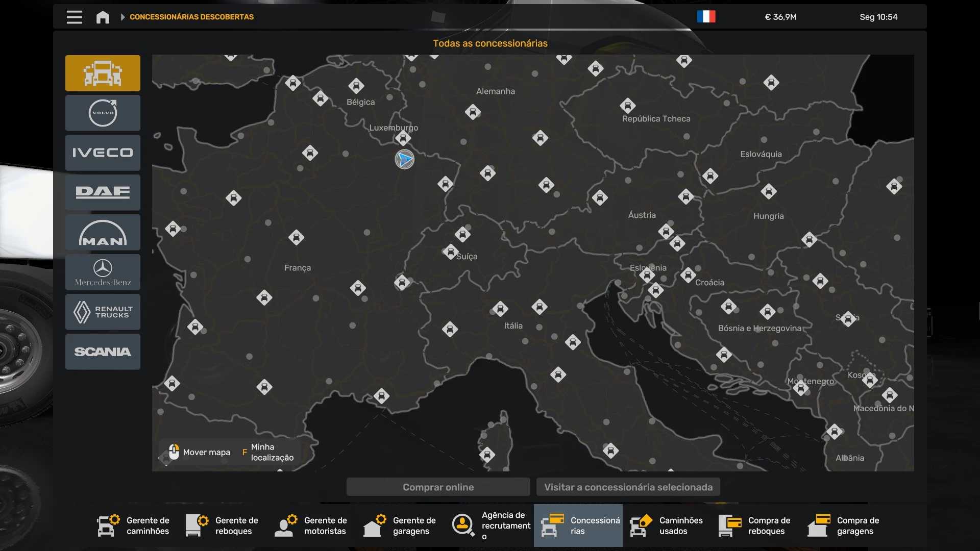Choose the Scania brand filter

[x=103, y=352]
